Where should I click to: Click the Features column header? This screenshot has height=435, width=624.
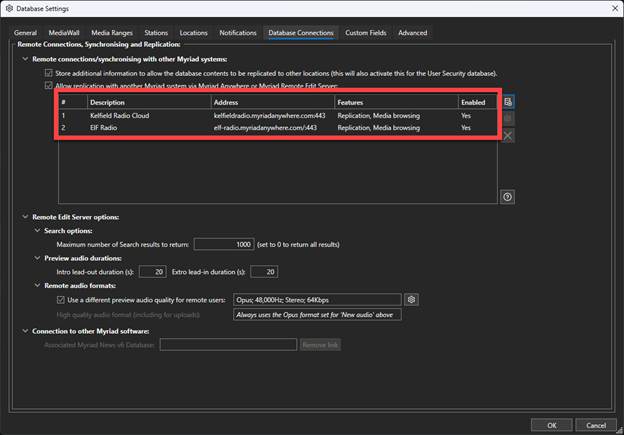coord(396,102)
